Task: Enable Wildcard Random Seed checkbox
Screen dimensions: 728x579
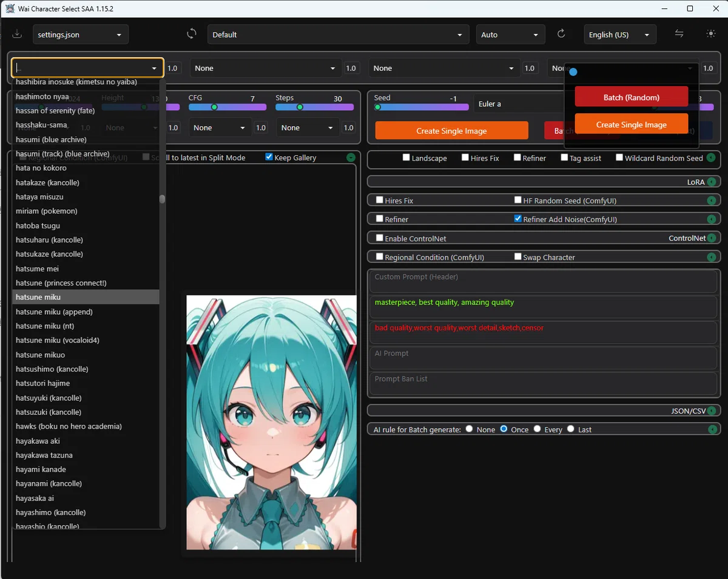Action: pos(619,157)
